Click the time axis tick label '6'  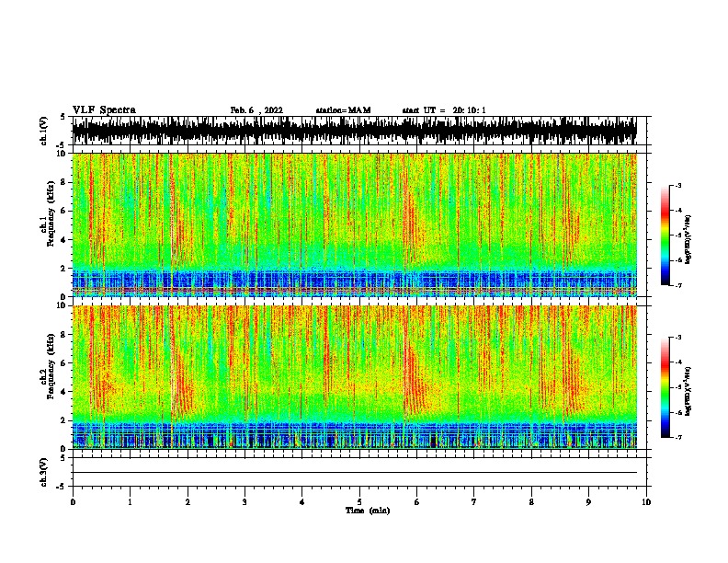pos(416,501)
